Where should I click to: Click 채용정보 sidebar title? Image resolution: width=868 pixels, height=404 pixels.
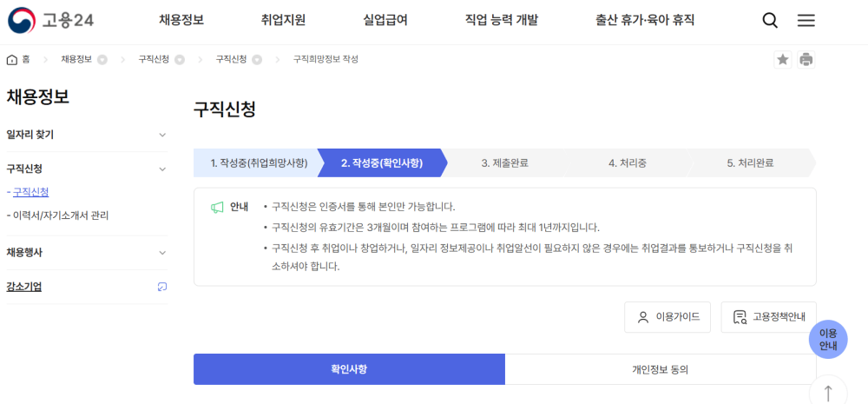coord(37,97)
